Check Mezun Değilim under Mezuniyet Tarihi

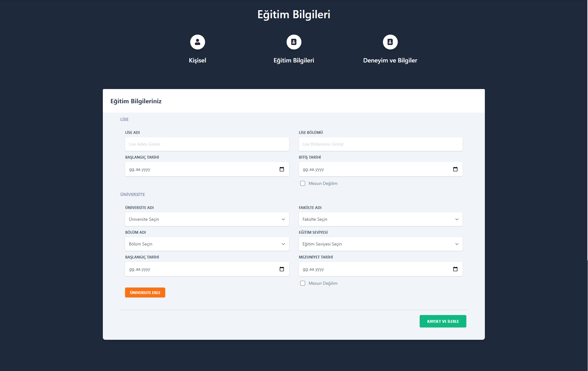point(302,283)
